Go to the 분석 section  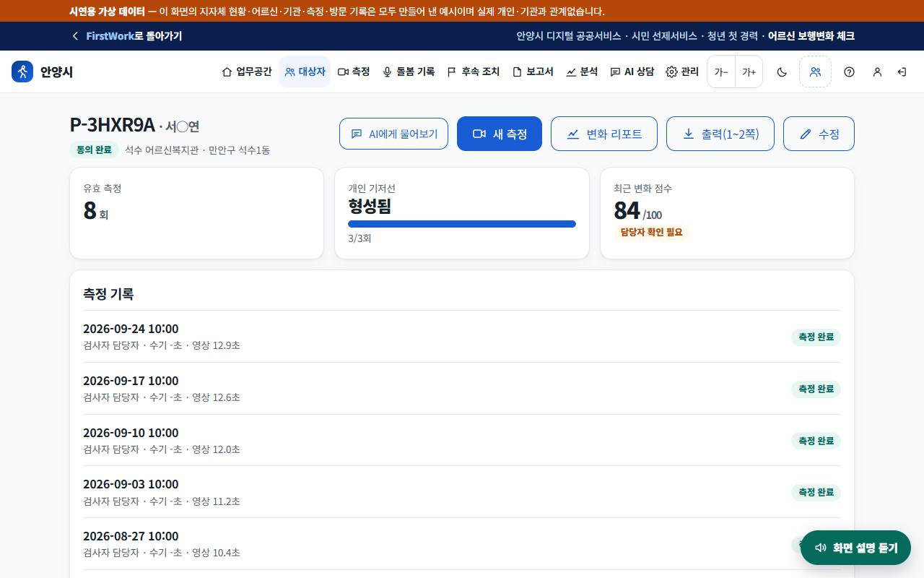(582, 72)
